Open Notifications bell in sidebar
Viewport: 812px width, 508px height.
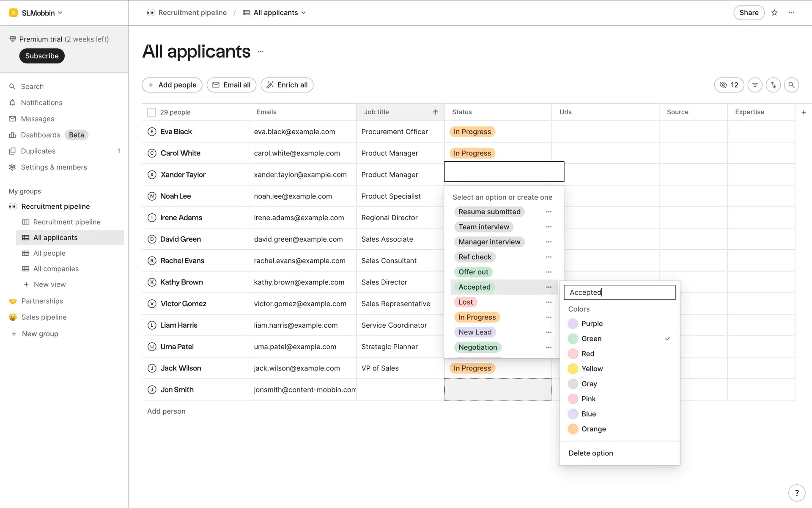(x=41, y=103)
